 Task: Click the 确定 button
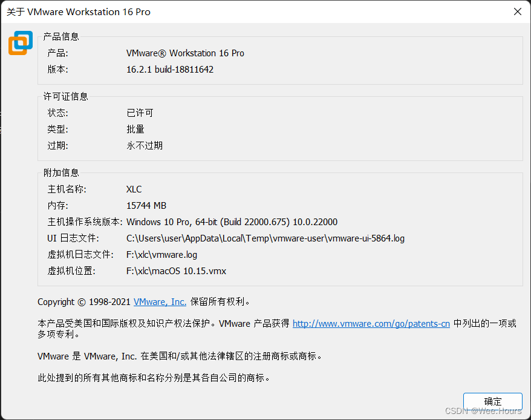pyautogui.click(x=492, y=402)
